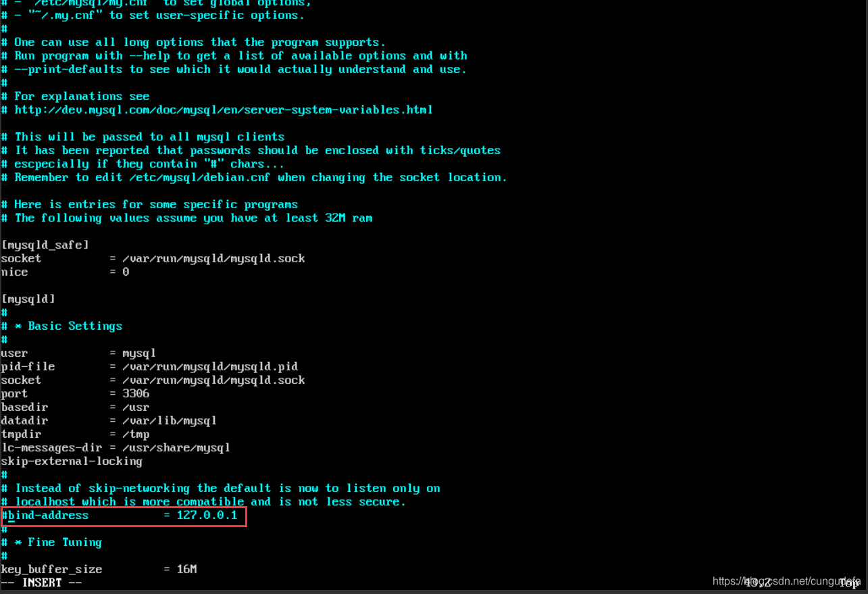868x594 pixels.
Task: Click the 'passwords should be enclosed' comment line
Action: 251,151
